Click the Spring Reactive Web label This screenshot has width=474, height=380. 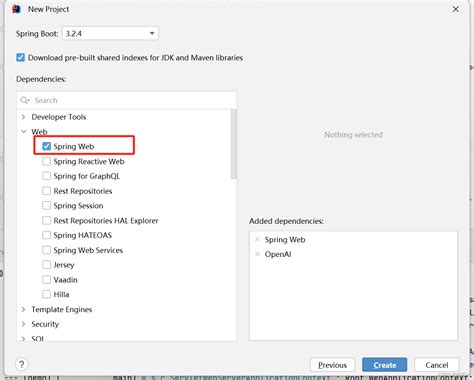point(89,161)
